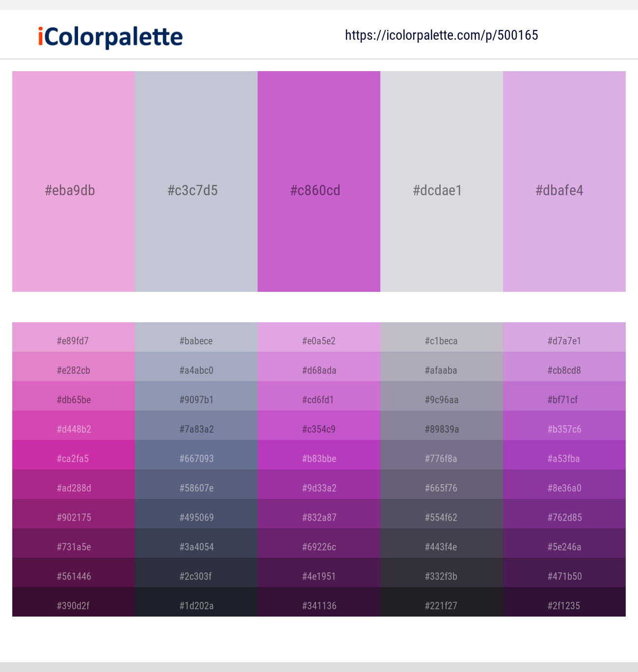The image size is (638, 672).
Task: Click the iColorpalette logo
Action: pos(110,37)
